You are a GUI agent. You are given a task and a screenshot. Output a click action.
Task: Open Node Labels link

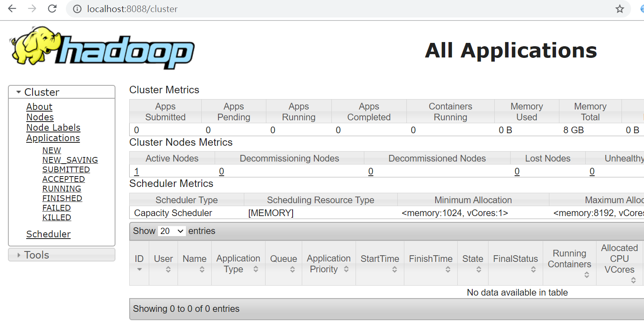click(53, 128)
